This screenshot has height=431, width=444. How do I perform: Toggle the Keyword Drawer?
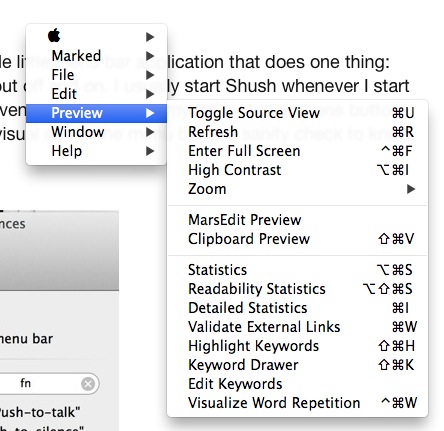coord(297,365)
